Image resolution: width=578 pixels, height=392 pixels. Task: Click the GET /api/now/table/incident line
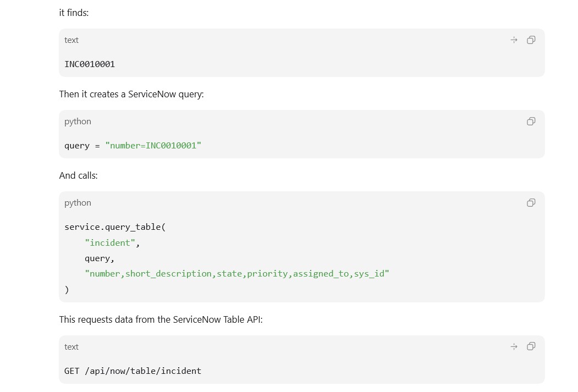[133, 371]
